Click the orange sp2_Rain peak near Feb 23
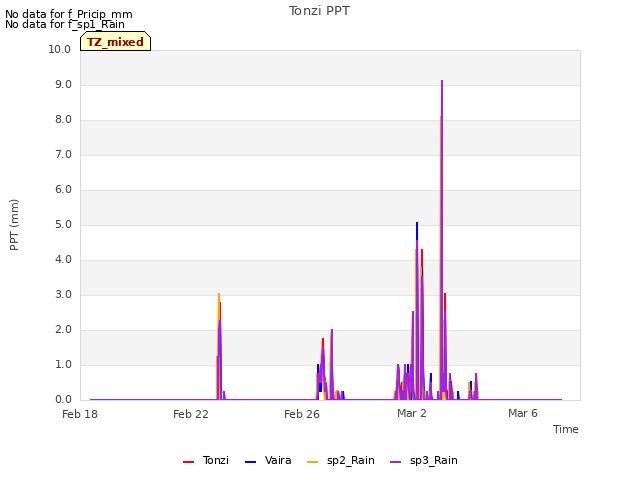 tap(219, 296)
